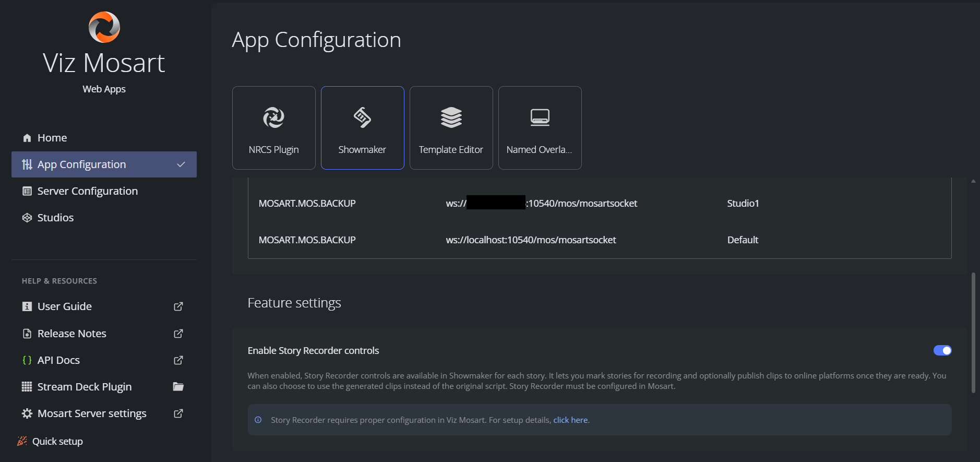Screen dimensions: 980x462
Task: Click MOSART.MOS.BACKUP in the Default row
Action: [307, 240]
